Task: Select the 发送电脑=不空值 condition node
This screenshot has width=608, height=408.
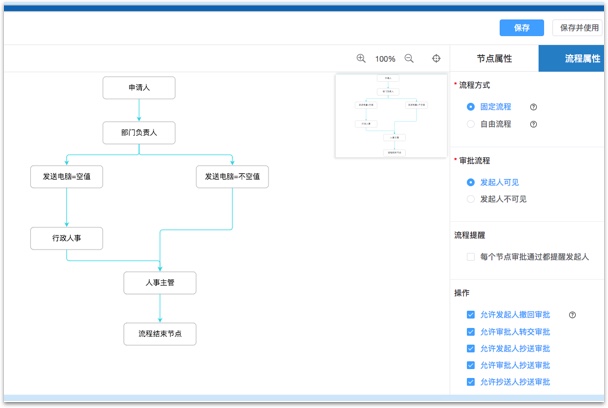Action: 232,177
